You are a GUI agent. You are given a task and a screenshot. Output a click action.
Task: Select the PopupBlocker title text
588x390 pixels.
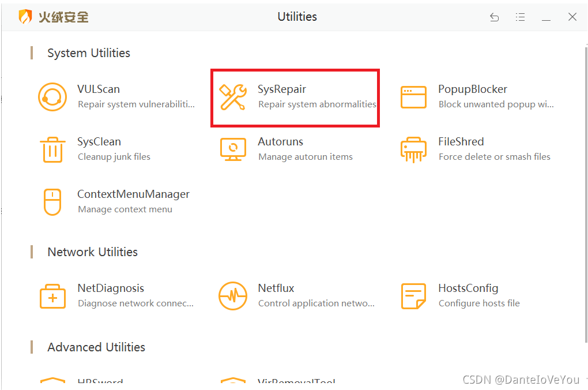point(473,89)
